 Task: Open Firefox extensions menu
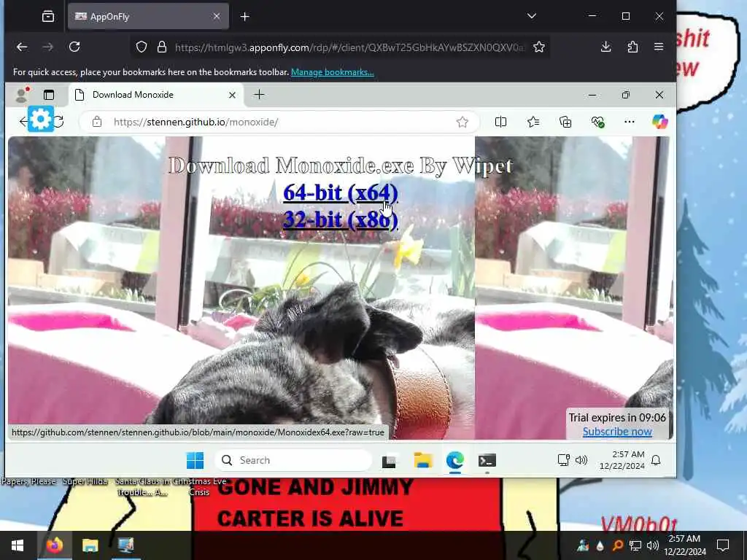coord(632,47)
